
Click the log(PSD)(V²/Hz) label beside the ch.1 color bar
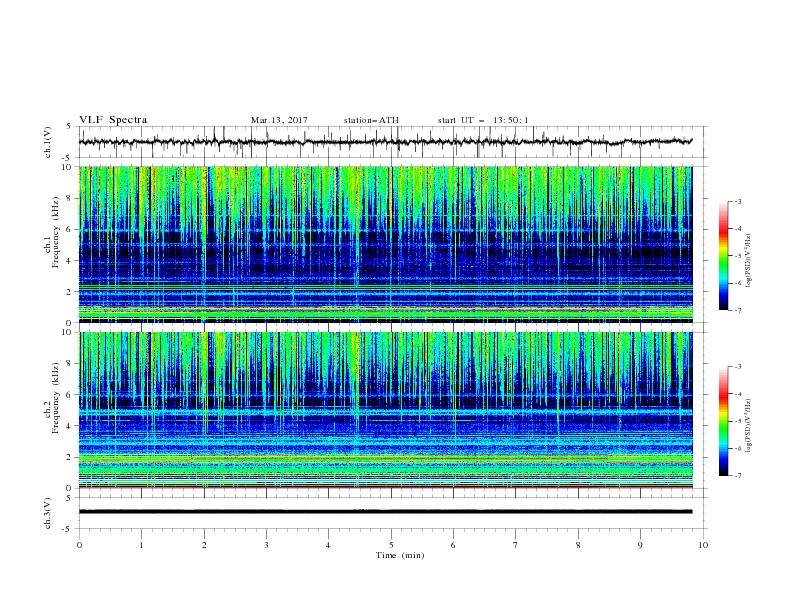click(748, 261)
